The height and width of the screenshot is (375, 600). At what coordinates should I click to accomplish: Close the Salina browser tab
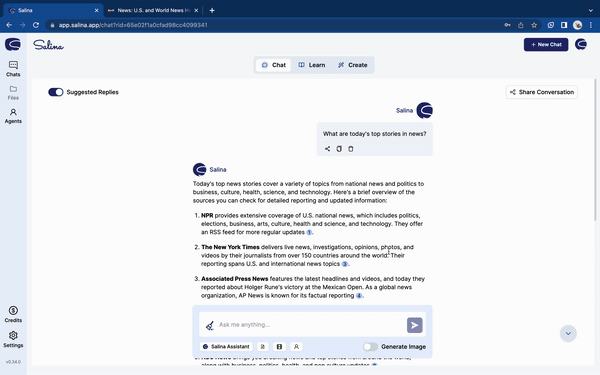click(96, 10)
